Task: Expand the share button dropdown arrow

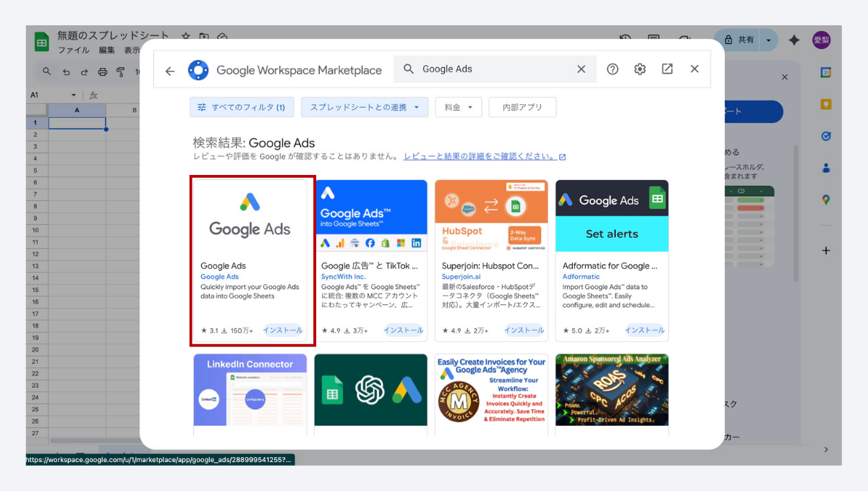Action: click(769, 40)
